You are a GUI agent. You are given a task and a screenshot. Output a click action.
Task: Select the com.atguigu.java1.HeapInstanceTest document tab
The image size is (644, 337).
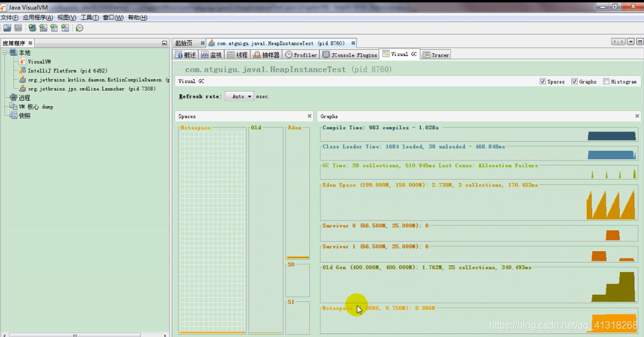(x=280, y=43)
